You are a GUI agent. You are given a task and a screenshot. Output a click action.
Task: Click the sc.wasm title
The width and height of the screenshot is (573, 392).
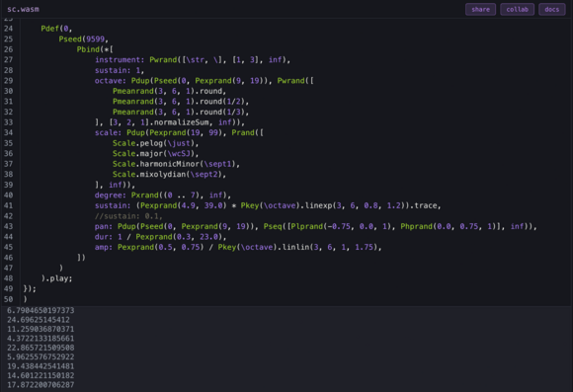pos(23,9)
